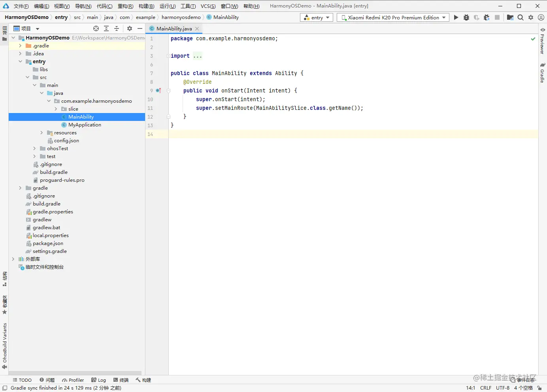Open entry run configuration dropdown

(317, 17)
